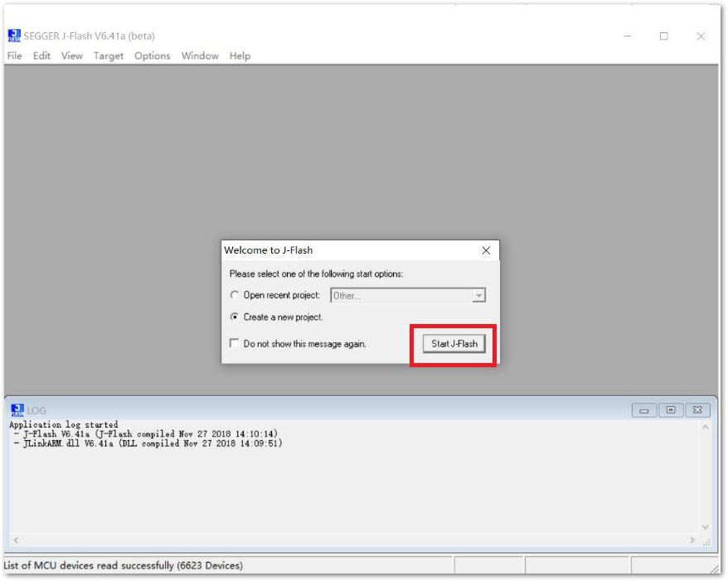
Task: Open the Options menu
Action: (153, 56)
